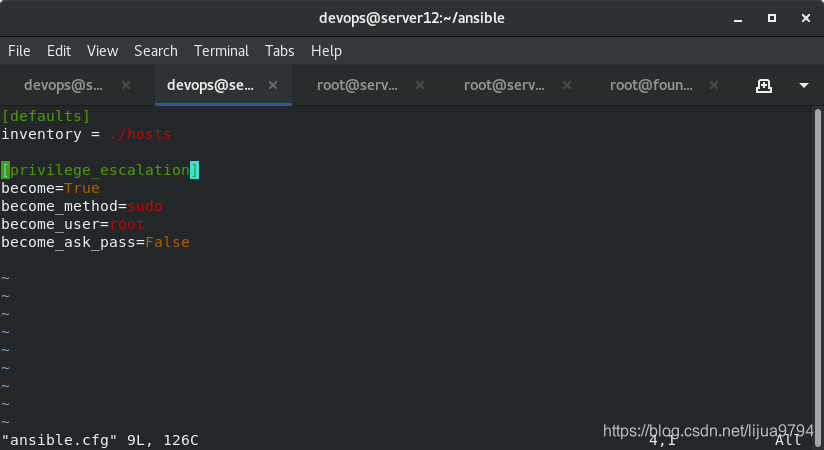Close the first devops@s... tab

tap(126, 85)
